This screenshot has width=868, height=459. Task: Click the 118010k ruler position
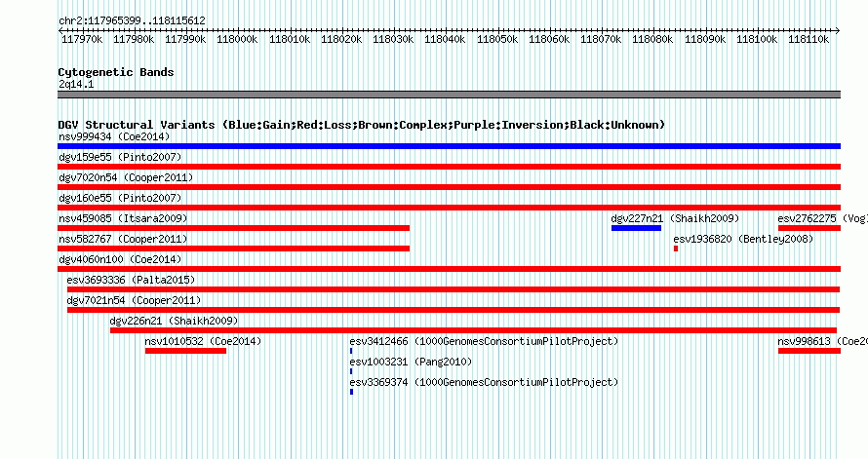tap(290, 39)
